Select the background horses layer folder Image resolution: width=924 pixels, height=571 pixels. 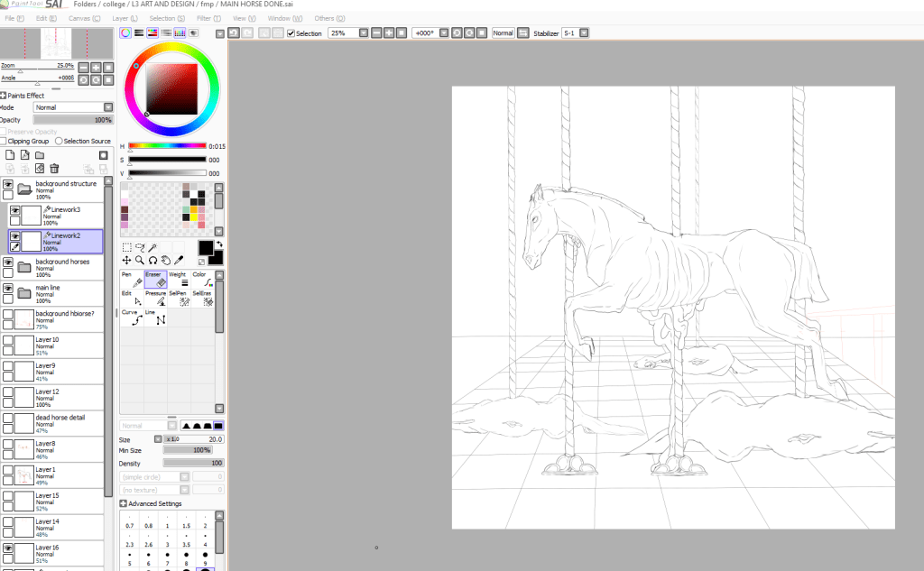tap(63, 266)
